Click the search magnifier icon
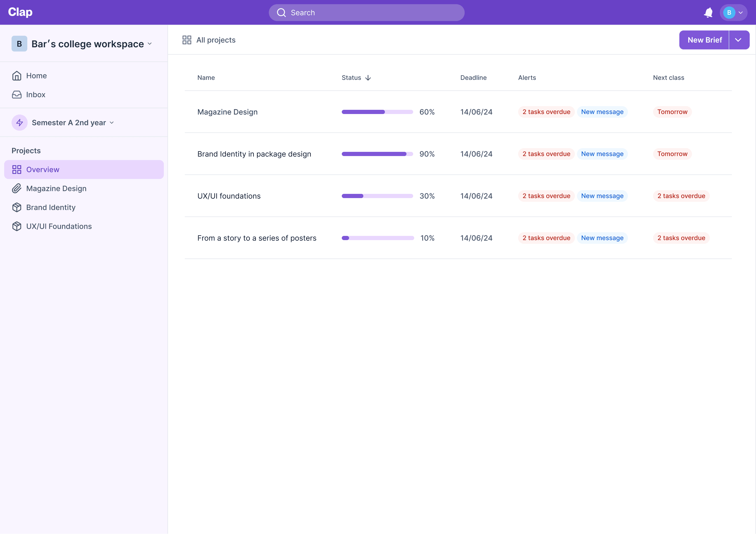This screenshot has height=538, width=756. pyautogui.click(x=281, y=13)
